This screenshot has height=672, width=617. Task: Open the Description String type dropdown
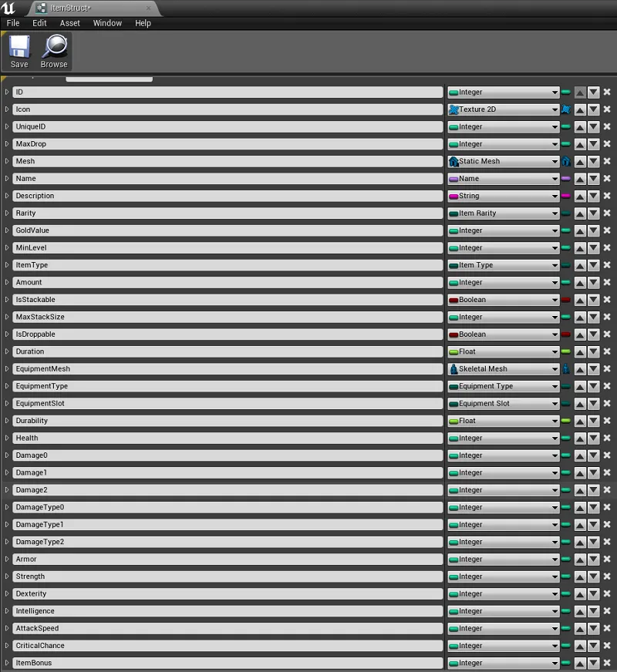[x=504, y=197]
